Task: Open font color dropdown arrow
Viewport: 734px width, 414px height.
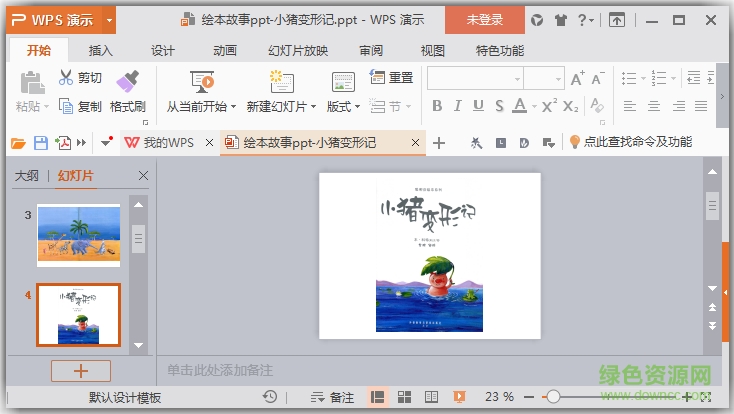Action: 534,107
